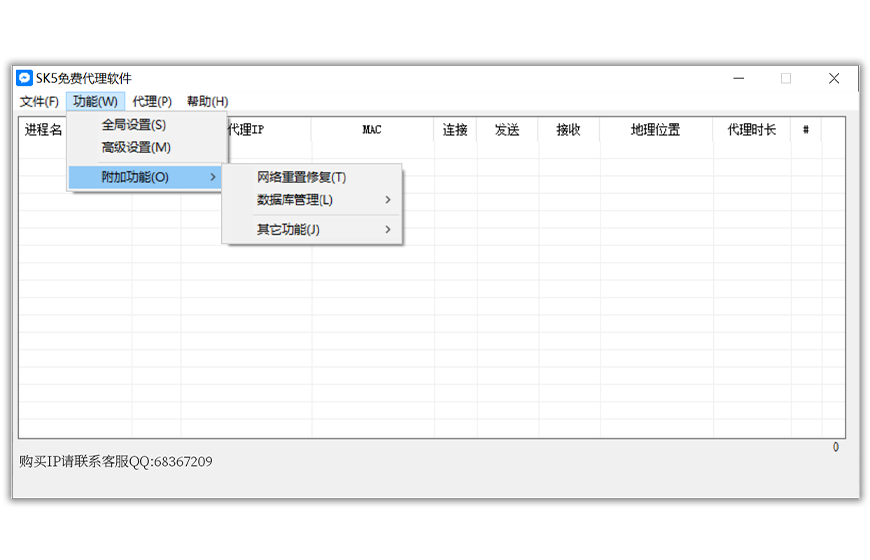Click the MAC column header
Viewport: 870px width, 560px height.
(372, 130)
